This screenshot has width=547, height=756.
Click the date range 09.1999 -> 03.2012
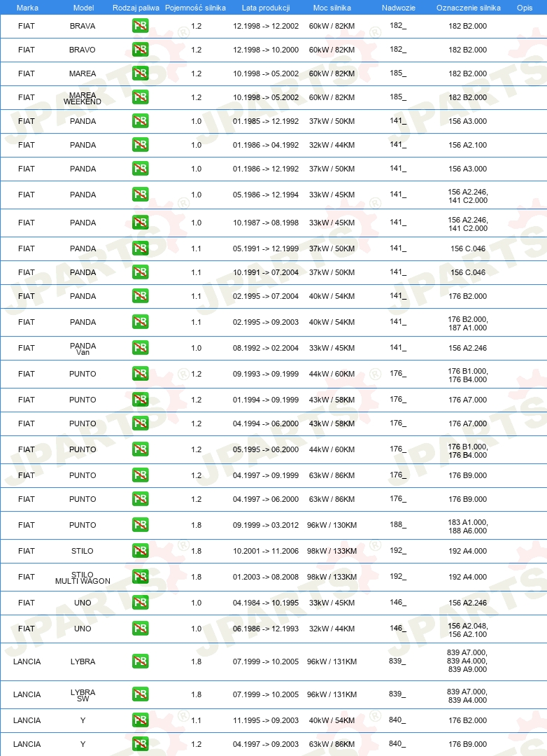(266, 525)
